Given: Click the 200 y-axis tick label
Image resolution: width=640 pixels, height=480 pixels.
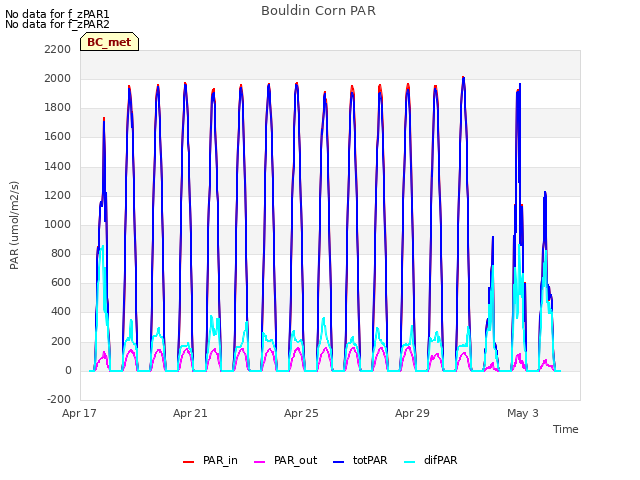Looking at the screenshot, I should coord(61,341).
